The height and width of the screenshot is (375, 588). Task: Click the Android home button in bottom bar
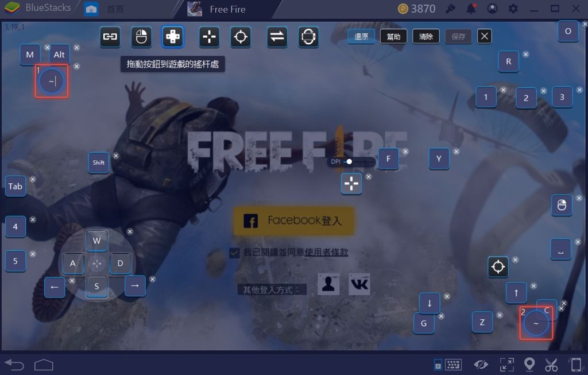click(44, 365)
